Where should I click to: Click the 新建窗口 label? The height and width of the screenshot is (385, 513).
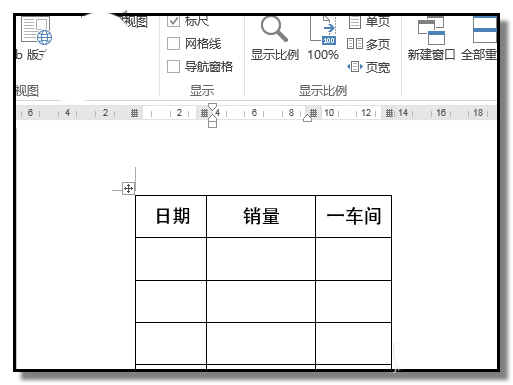click(431, 55)
